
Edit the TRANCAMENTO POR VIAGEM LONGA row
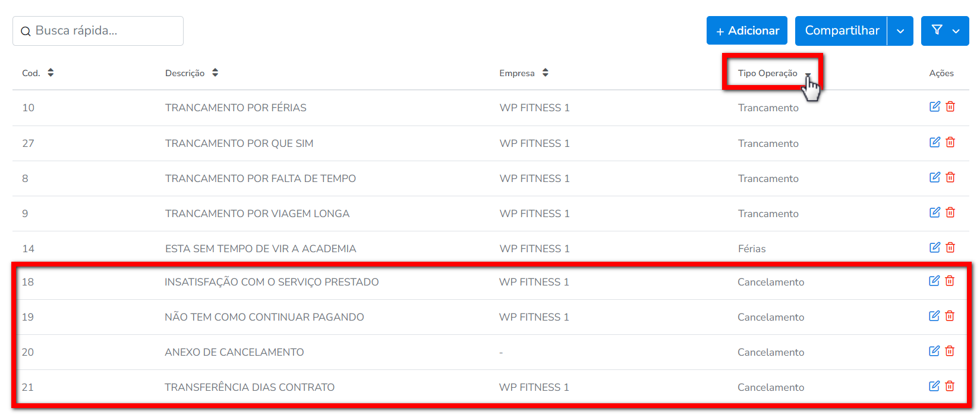[935, 212]
